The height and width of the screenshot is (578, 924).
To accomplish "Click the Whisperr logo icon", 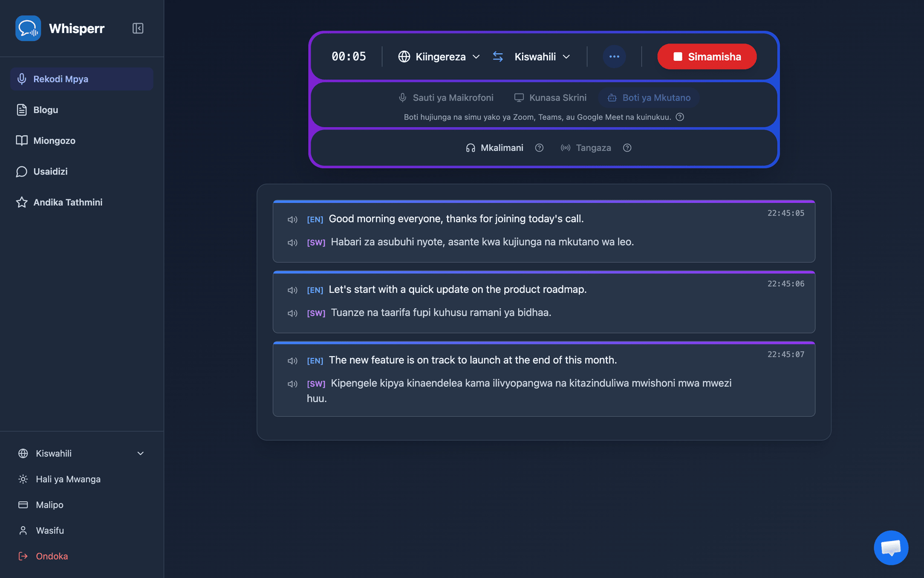I will pyautogui.click(x=28, y=28).
